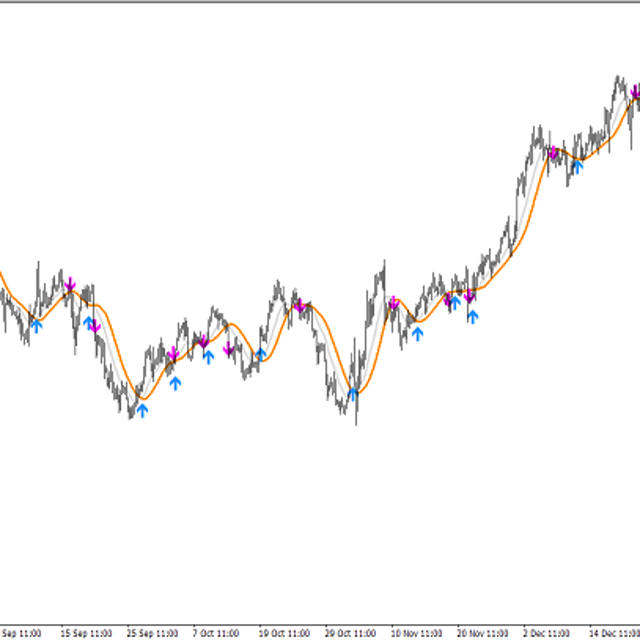
Task: Select the leftmost magenta down arrow signal
Action: coord(70,286)
